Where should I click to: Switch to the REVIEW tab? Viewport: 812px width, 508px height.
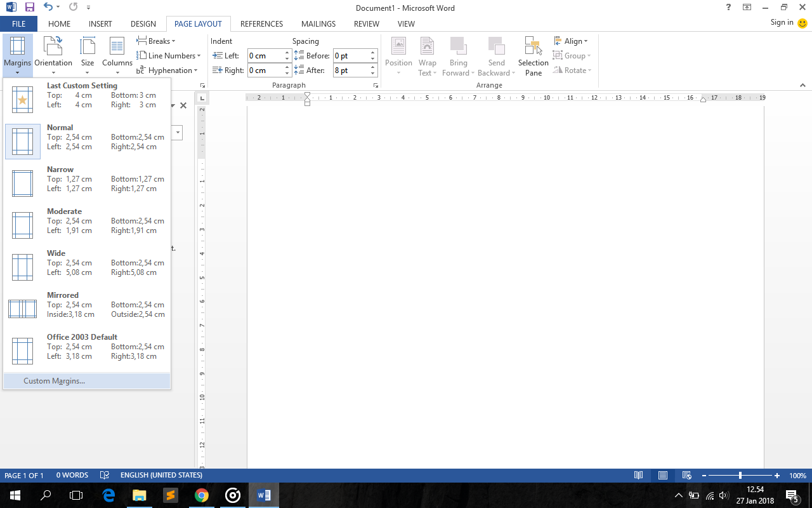point(367,24)
